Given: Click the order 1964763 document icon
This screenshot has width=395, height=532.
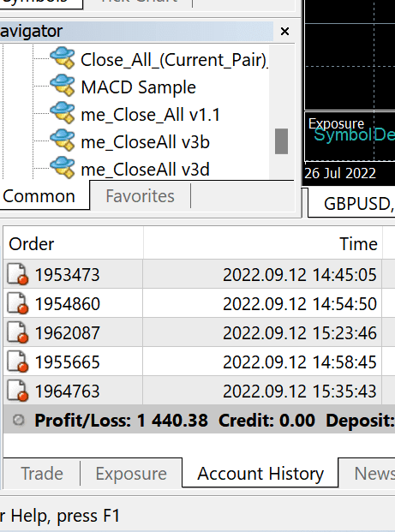Looking at the screenshot, I should click(x=18, y=391).
